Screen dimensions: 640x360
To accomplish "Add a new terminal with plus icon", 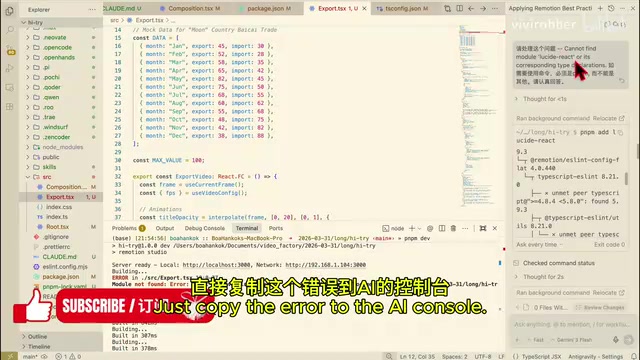I will coord(412,229).
